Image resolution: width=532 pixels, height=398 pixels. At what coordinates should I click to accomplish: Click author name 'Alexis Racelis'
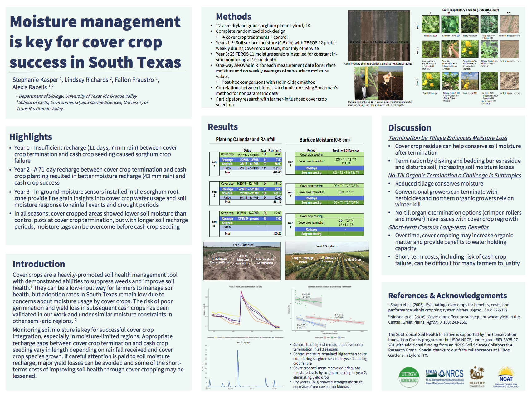pyautogui.click(x=30, y=87)
